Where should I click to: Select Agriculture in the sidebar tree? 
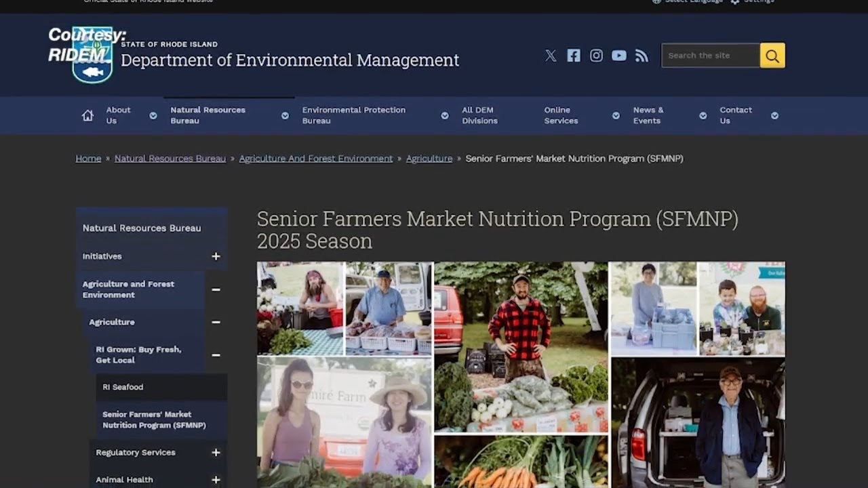click(x=112, y=322)
